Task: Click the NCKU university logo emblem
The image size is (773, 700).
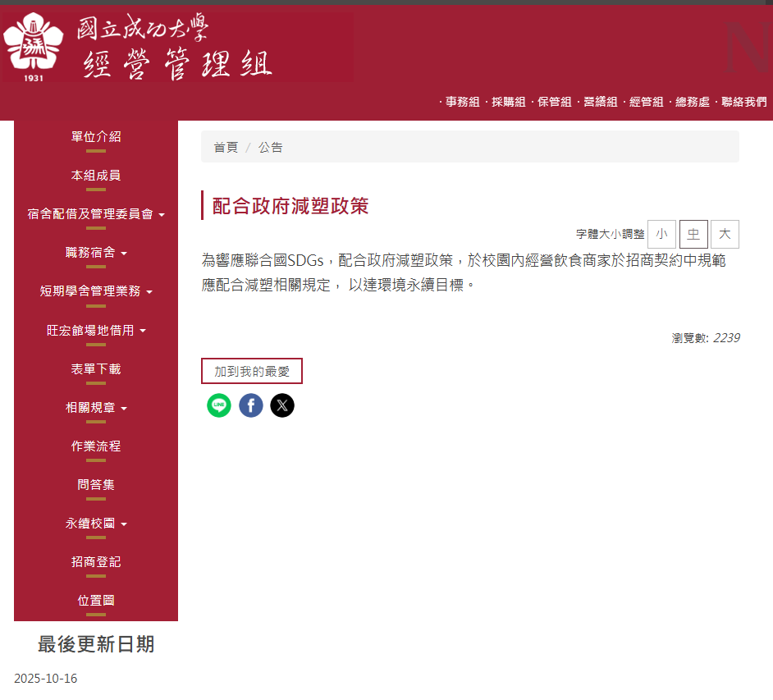Action: (34, 44)
